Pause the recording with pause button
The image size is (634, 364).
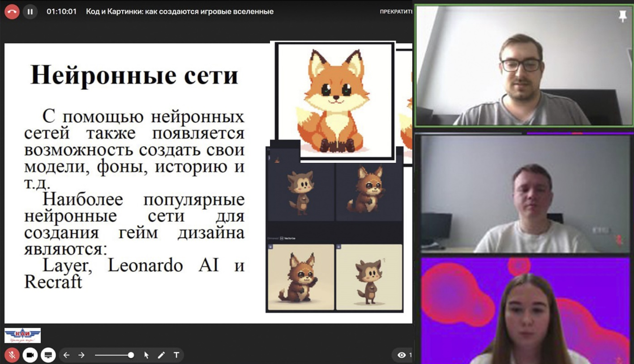(30, 12)
